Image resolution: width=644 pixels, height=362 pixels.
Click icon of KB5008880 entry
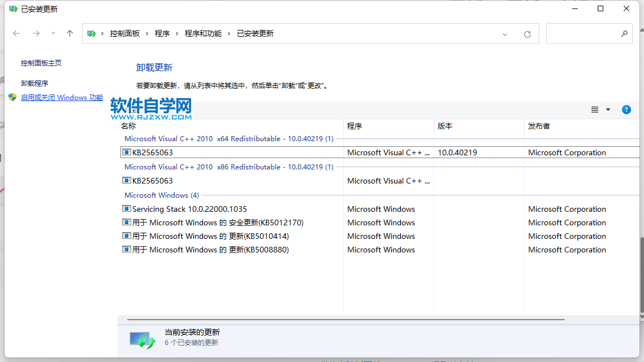[127, 250]
